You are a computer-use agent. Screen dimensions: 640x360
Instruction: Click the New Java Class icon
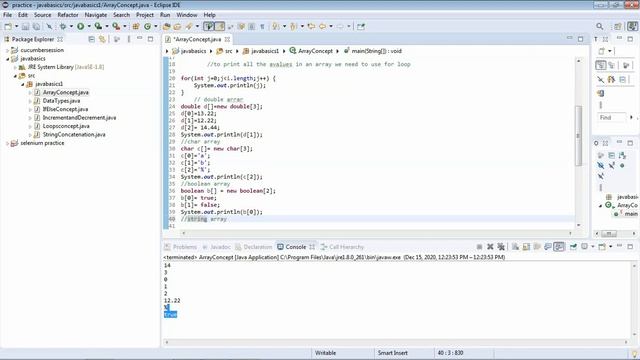coord(147,27)
